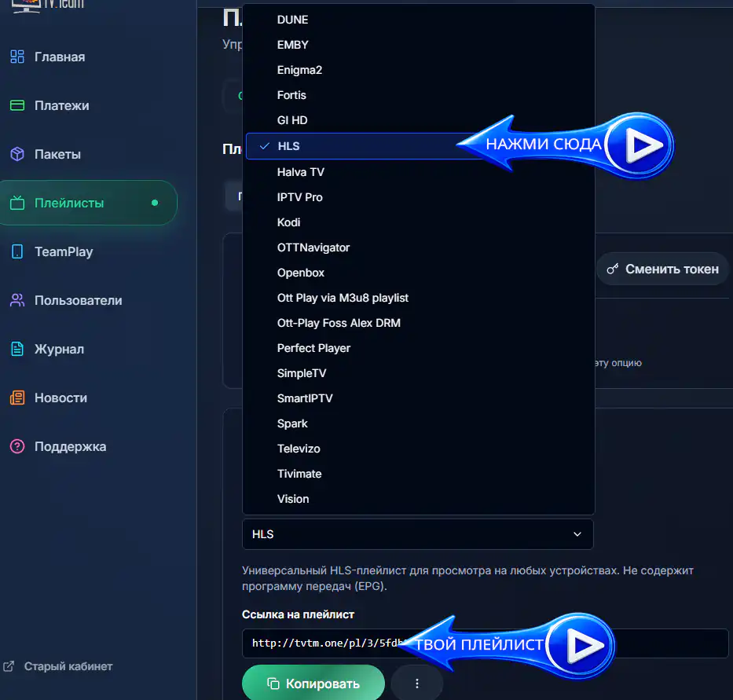Click the Поддержка question mark icon
Viewport: 733px width, 700px height.
pos(17,446)
